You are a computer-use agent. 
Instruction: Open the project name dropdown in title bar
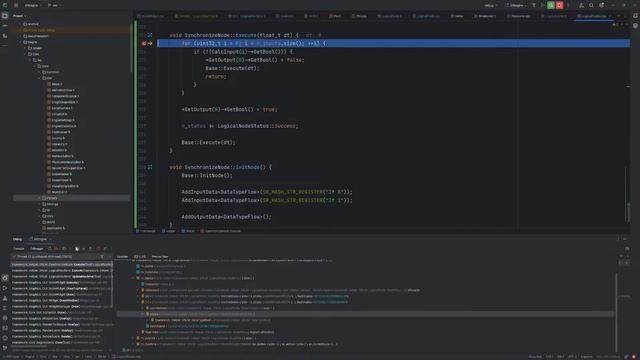pyautogui.click(x=32, y=5)
